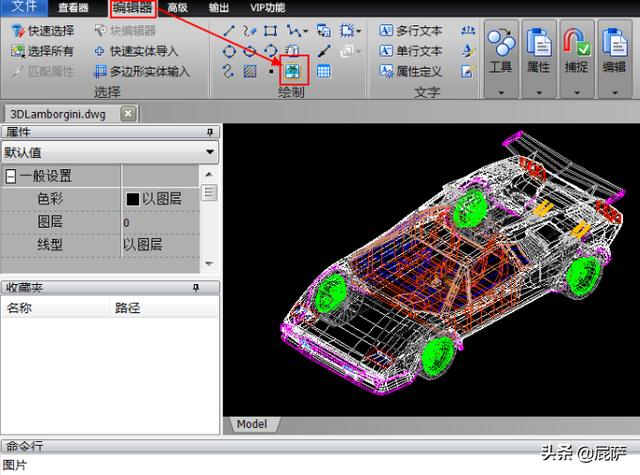
Task: Click the properties list scroll up arrow
Action: (209, 174)
